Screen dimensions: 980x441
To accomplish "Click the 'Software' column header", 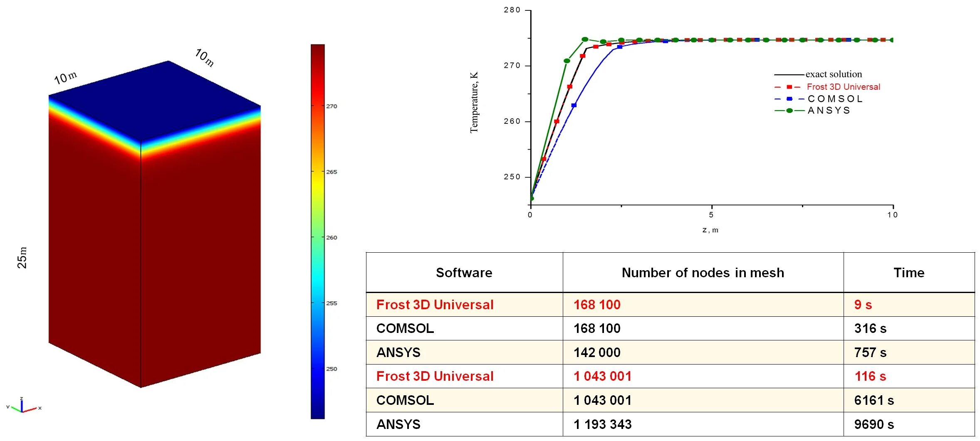I will [464, 273].
